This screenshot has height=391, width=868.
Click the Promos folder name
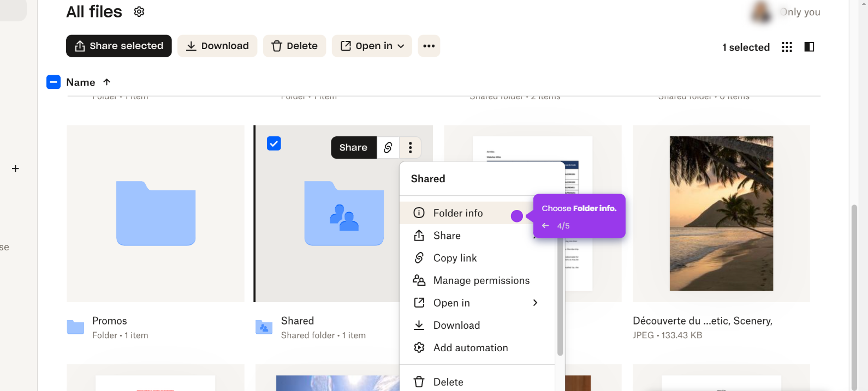[x=110, y=321]
